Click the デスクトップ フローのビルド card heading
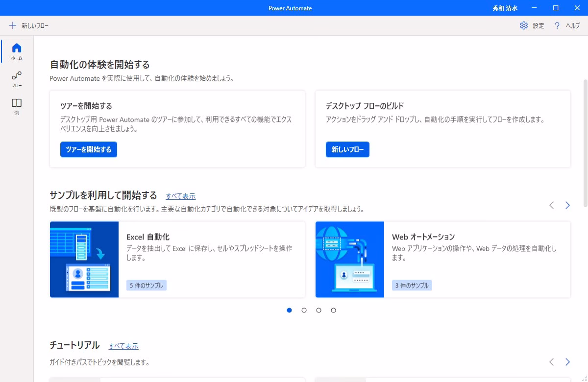The image size is (588, 382). tap(365, 106)
